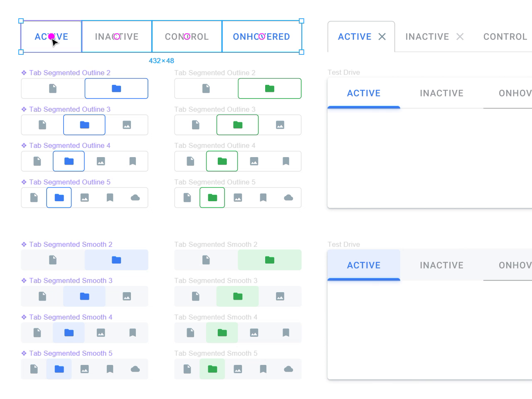The image size is (532, 399).
Task: Click bookmark icon in blue Tab Segmented Outline 4
Action: (x=133, y=161)
